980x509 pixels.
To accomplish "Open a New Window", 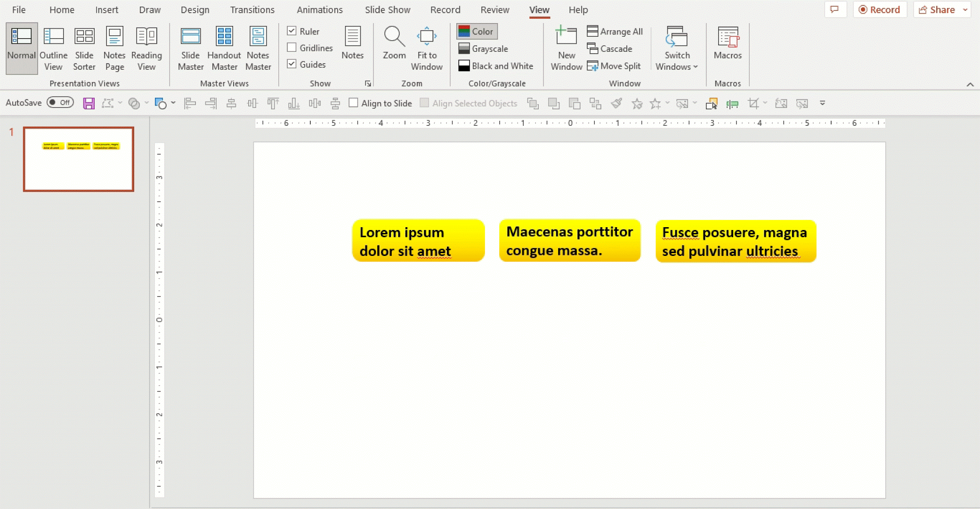I will (566, 48).
